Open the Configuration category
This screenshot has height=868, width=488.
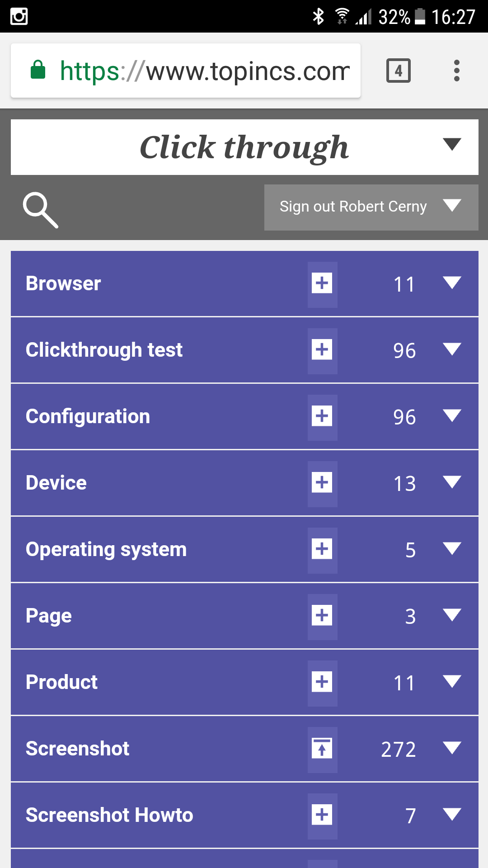tap(88, 417)
